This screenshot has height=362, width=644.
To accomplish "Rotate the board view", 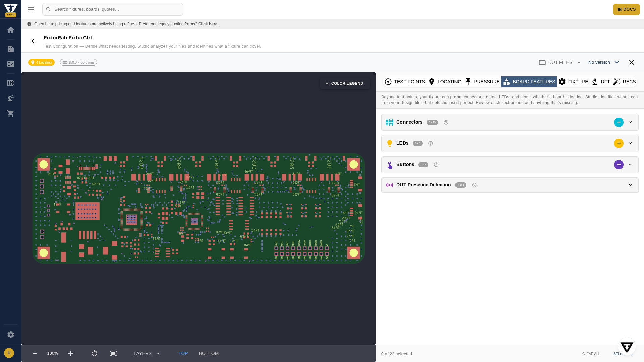I will point(95,353).
